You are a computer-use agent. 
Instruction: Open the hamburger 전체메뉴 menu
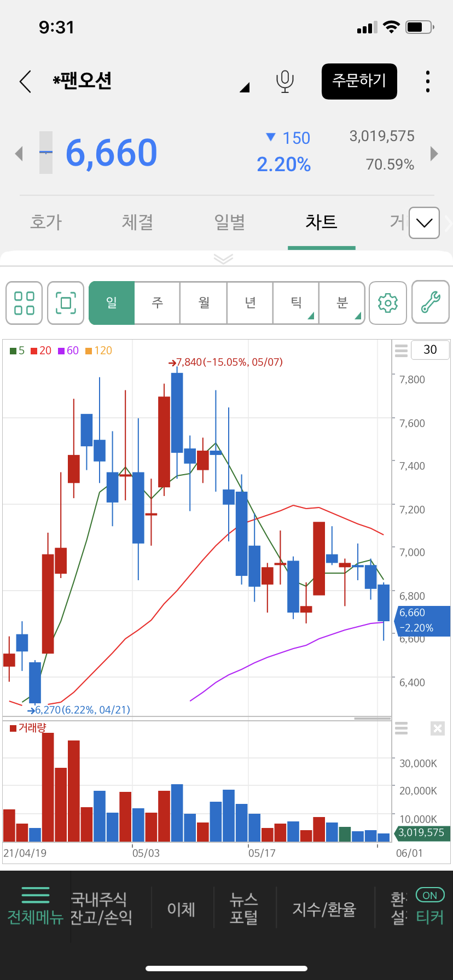click(x=36, y=907)
